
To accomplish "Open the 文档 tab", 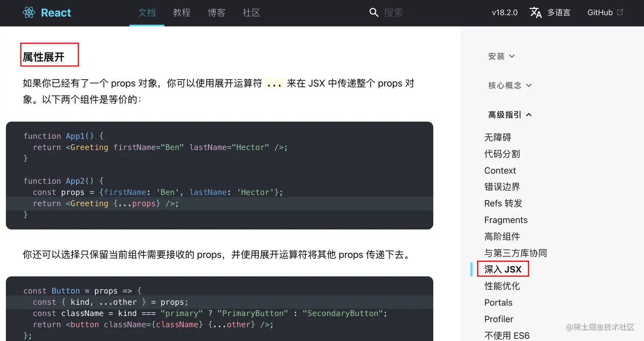I will click(147, 13).
